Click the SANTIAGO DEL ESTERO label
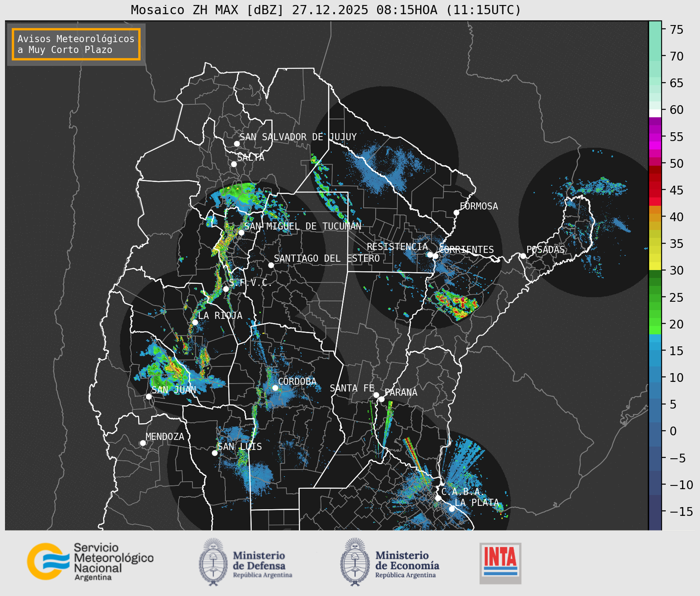 327,258
